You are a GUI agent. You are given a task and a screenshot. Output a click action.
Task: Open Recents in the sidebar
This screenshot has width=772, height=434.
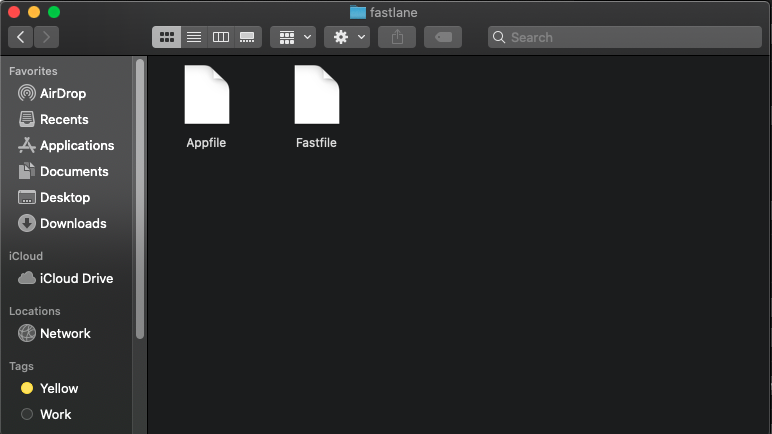pos(66,119)
